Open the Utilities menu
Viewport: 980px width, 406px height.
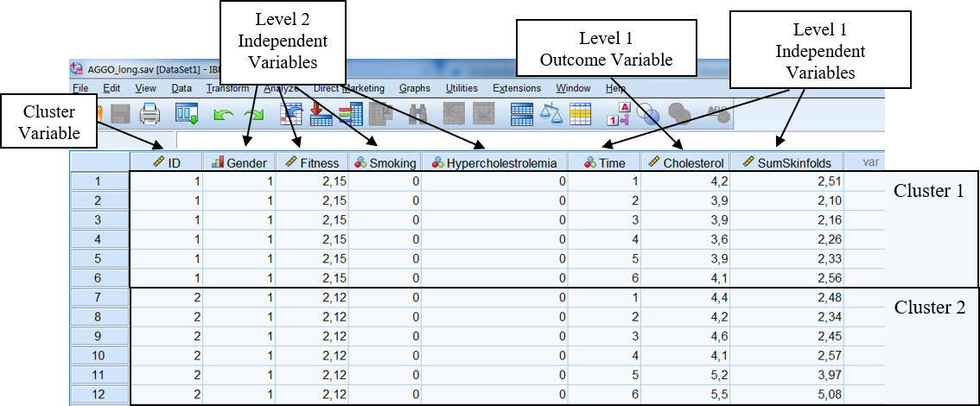pyautogui.click(x=461, y=88)
